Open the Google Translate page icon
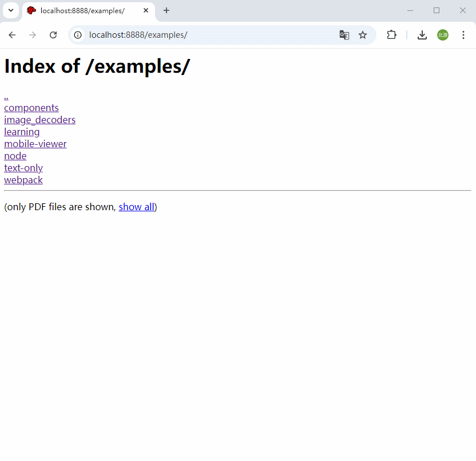 point(344,35)
